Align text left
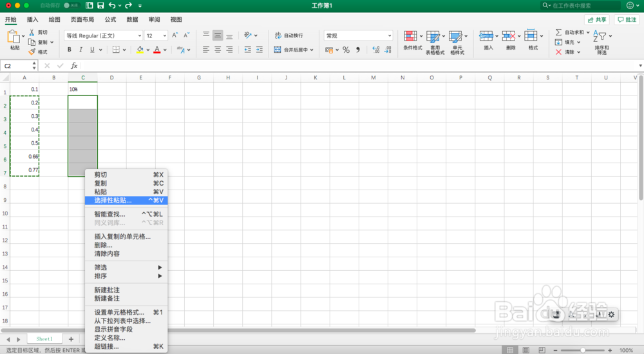Image resolution: width=644 pixels, height=354 pixels. pyautogui.click(x=206, y=50)
